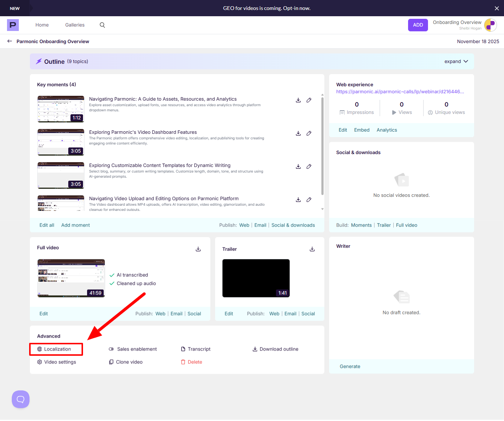
Task: Click the globe icon next to Localization
Action: (39, 349)
